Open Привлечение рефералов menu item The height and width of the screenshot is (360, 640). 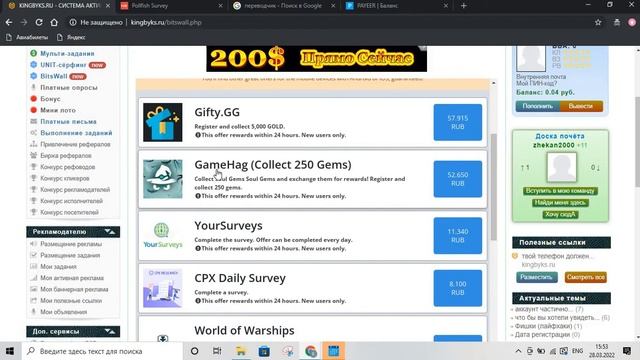tap(75, 144)
